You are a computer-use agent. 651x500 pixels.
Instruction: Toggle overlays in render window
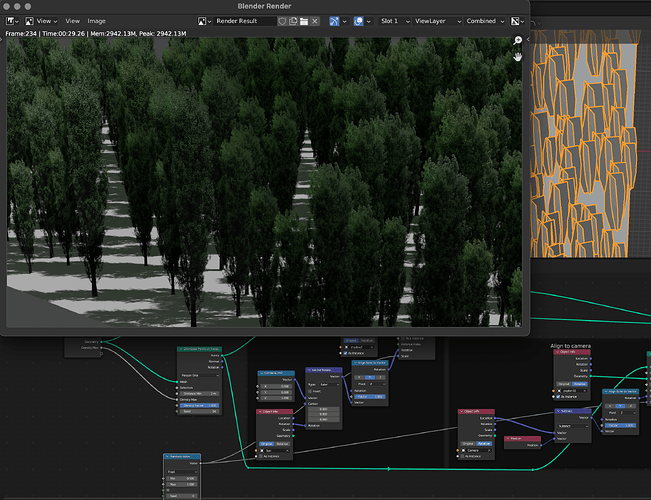point(358,21)
